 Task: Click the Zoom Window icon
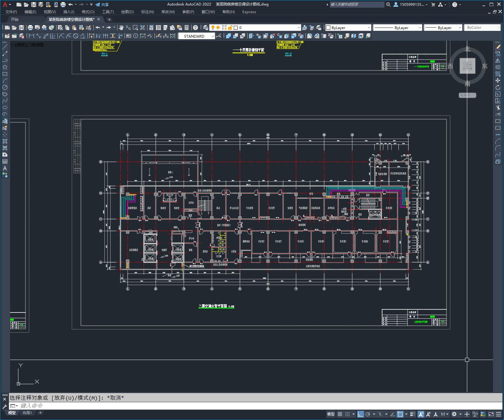(x=135, y=28)
